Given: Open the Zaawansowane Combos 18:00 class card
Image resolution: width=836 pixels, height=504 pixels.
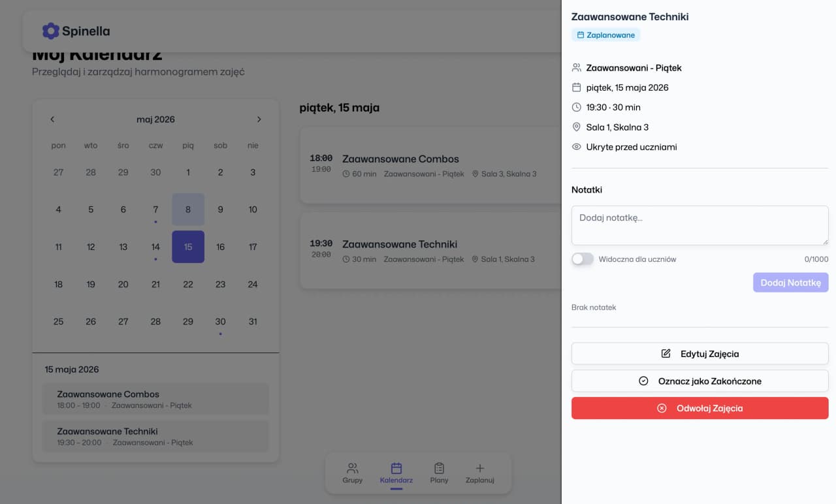Looking at the screenshot, I should [430, 165].
